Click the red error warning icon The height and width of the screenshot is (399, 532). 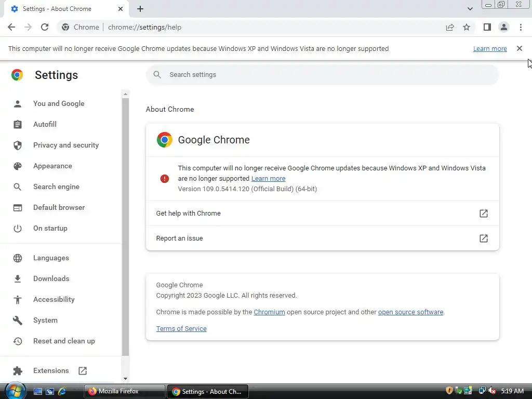[165, 179]
